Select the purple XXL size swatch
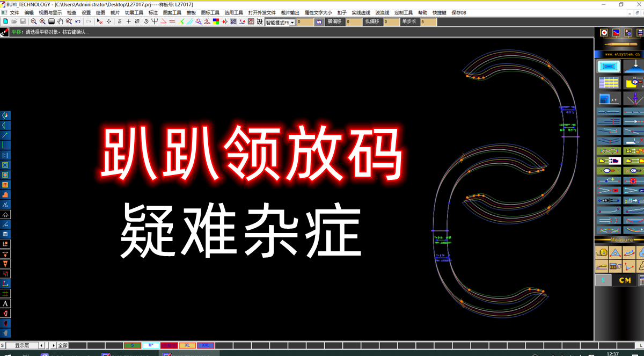Screen dimensions: 644x356 click(206, 345)
